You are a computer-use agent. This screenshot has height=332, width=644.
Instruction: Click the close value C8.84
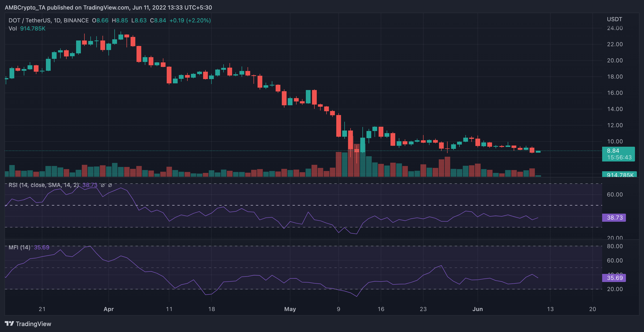click(x=158, y=20)
